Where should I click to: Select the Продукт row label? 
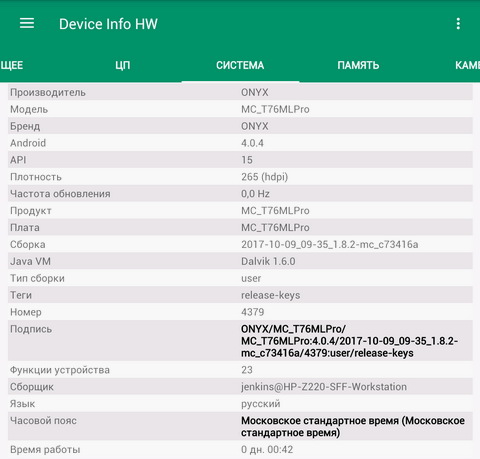[31, 211]
